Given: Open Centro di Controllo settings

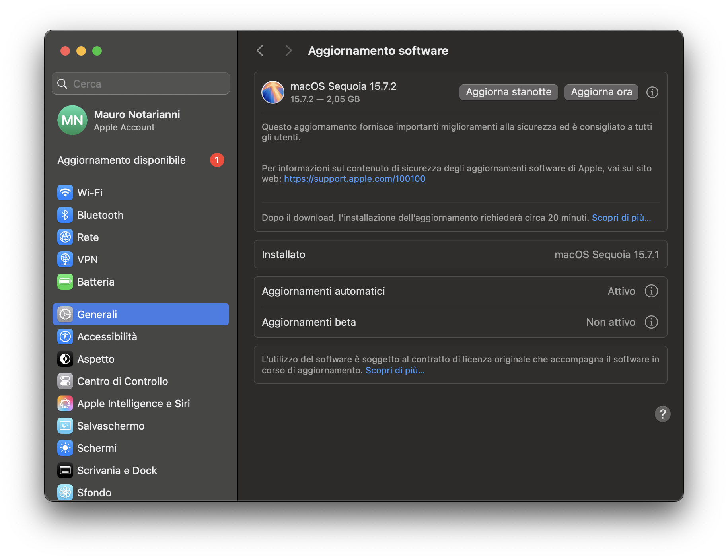Looking at the screenshot, I should click(x=122, y=381).
